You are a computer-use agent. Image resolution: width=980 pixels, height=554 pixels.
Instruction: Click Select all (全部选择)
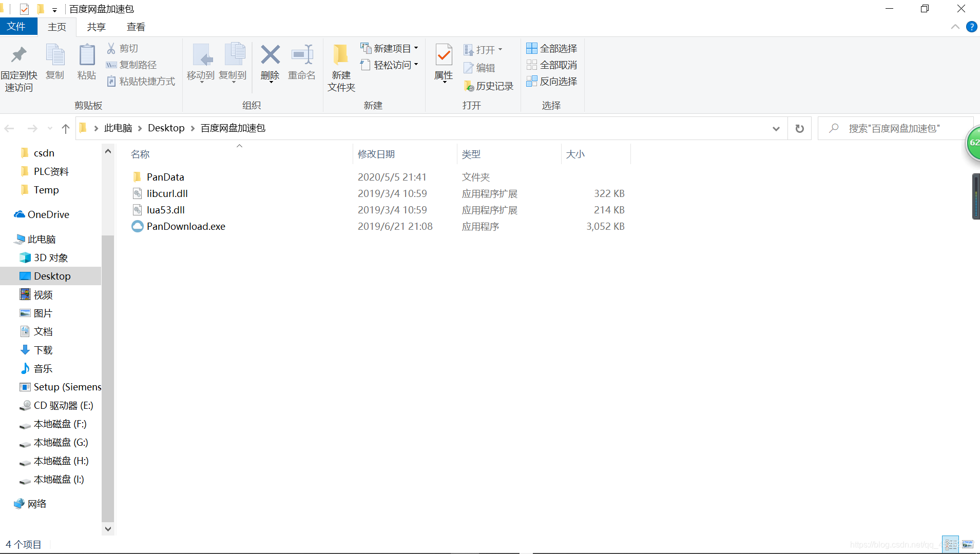pos(552,48)
